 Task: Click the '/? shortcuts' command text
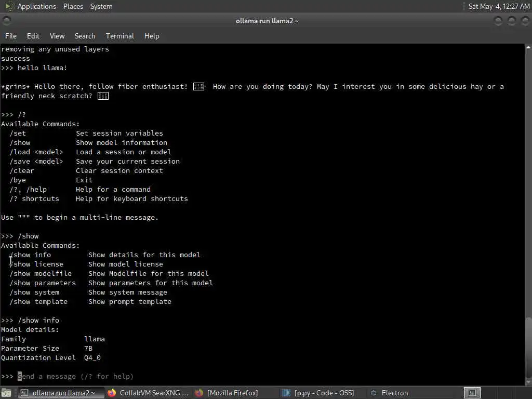point(34,199)
